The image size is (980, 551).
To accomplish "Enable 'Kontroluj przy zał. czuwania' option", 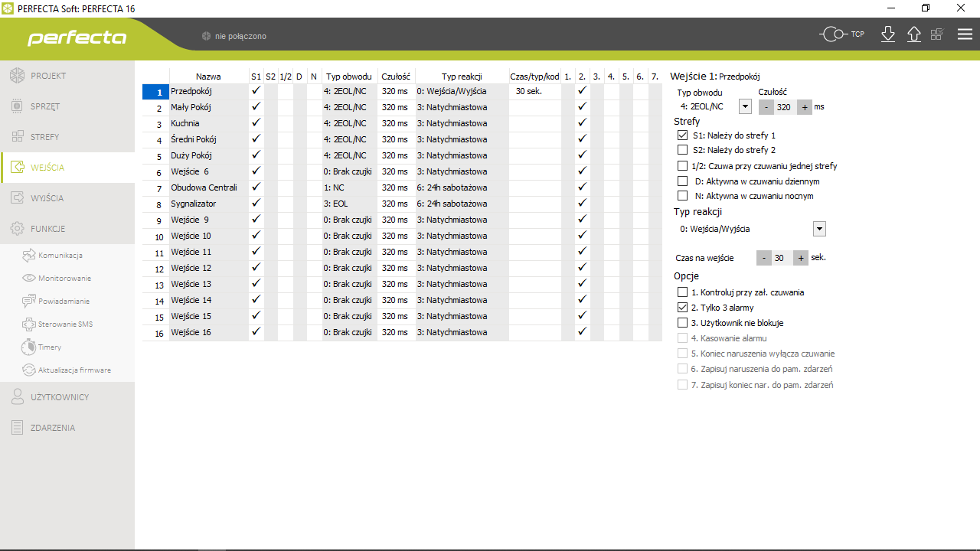I will coord(683,292).
